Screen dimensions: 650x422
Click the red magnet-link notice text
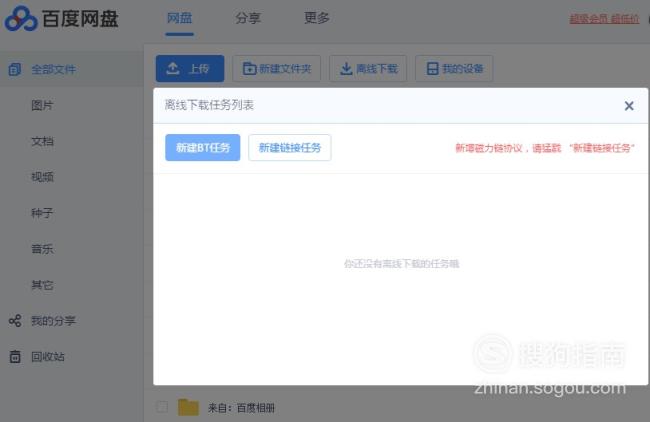545,148
